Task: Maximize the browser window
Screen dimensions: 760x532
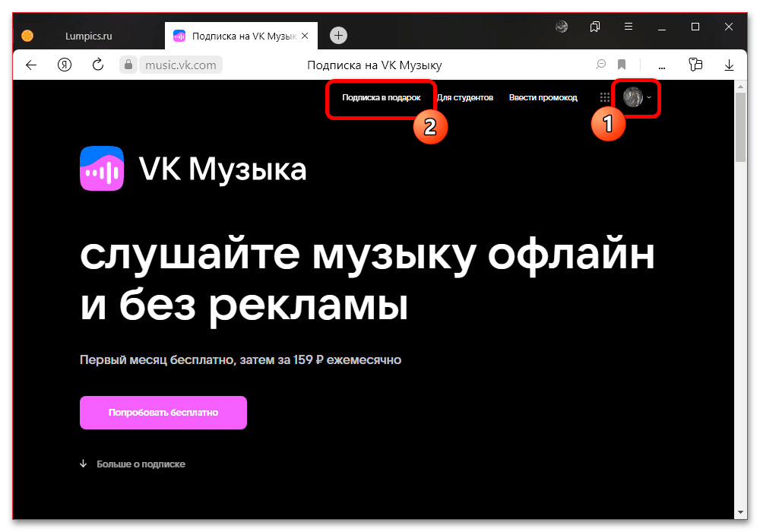Action: pos(695,27)
